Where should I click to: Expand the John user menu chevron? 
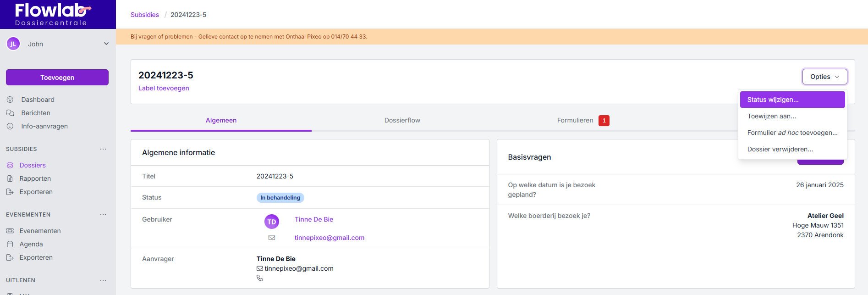[x=106, y=44]
